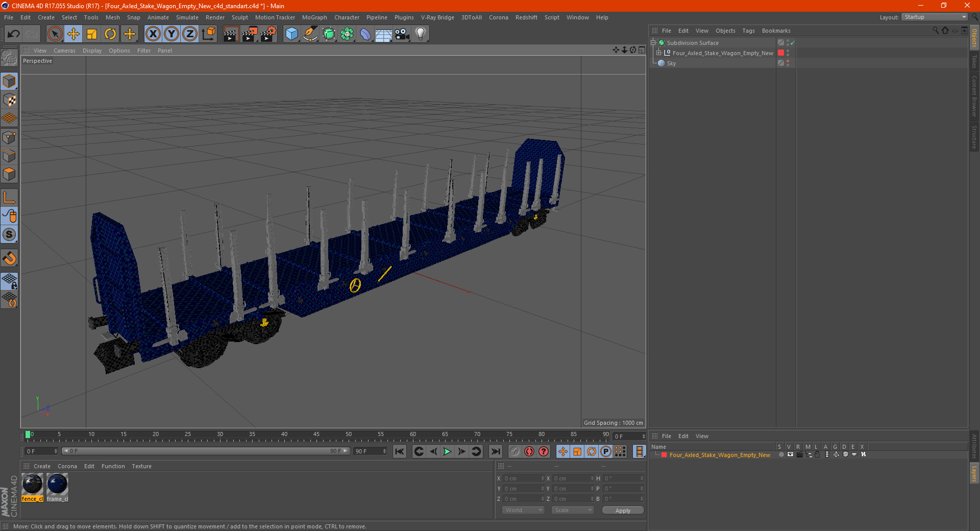This screenshot has height=531, width=980.
Task: Switch to Texture mode icon
Action: click(x=9, y=100)
